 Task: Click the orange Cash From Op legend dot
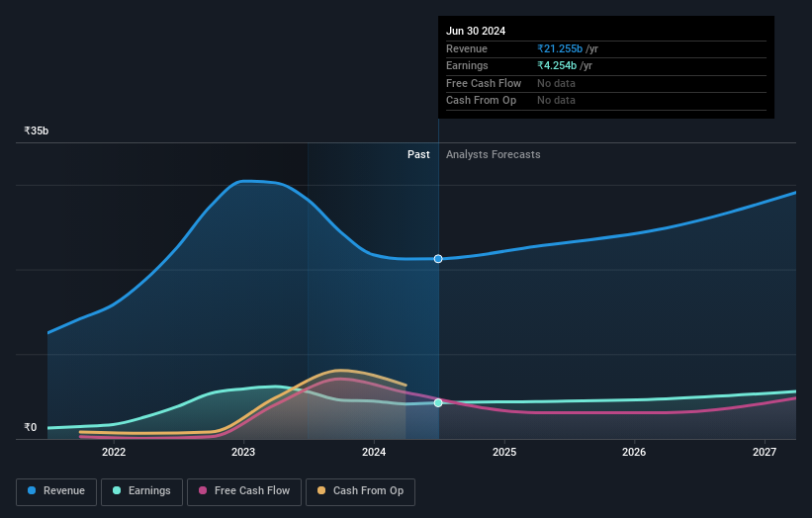(x=321, y=490)
